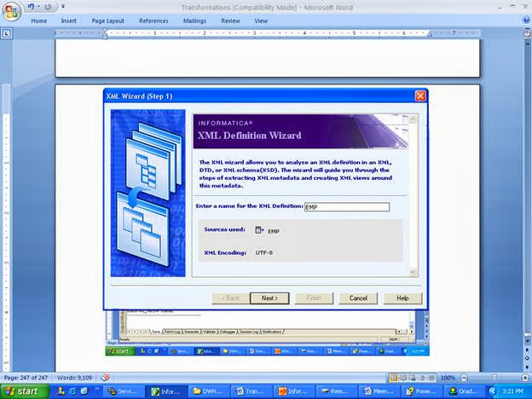Switch to the Page Layout tab
Image resolution: width=532 pixels, height=399 pixels.
(x=108, y=21)
